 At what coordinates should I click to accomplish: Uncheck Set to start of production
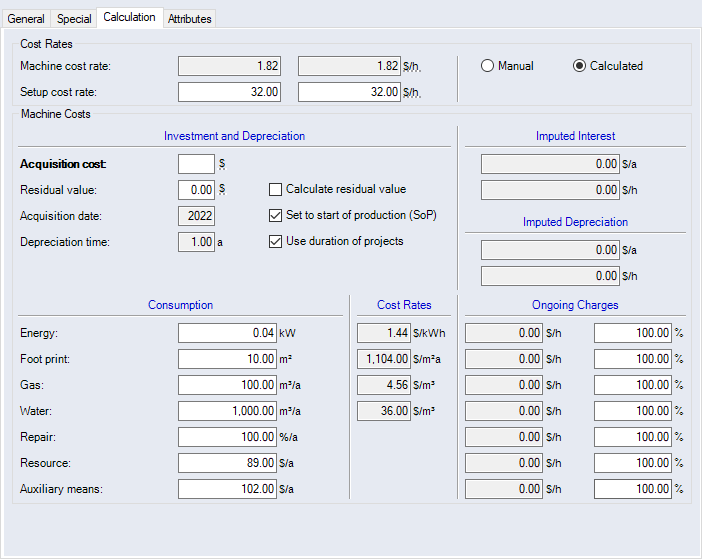[x=276, y=215]
